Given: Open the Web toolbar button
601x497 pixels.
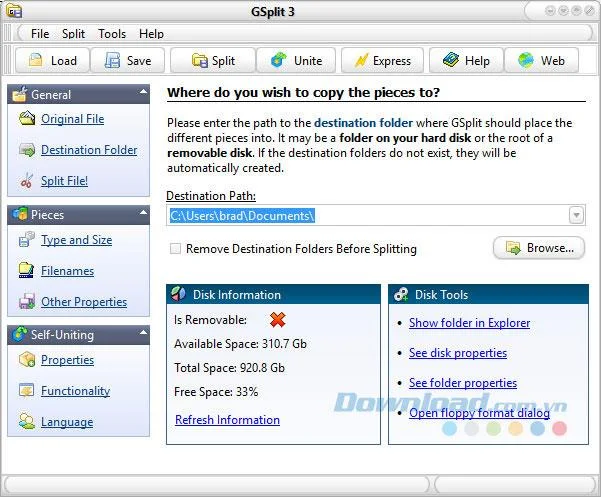Looking at the screenshot, I should click(542, 61).
